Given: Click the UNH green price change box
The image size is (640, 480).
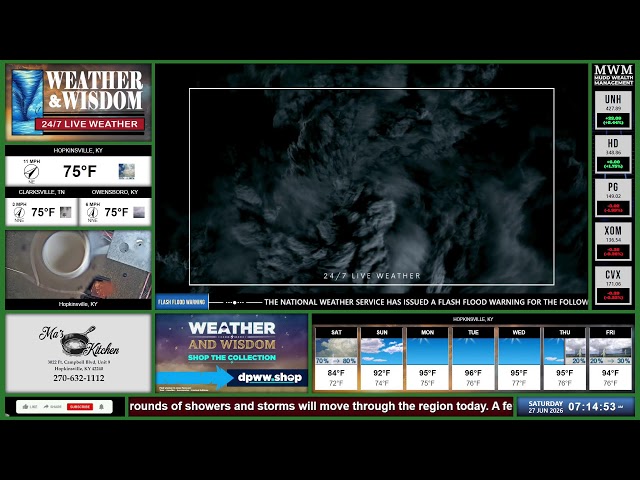Looking at the screenshot, I should click(x=613, y=120).
